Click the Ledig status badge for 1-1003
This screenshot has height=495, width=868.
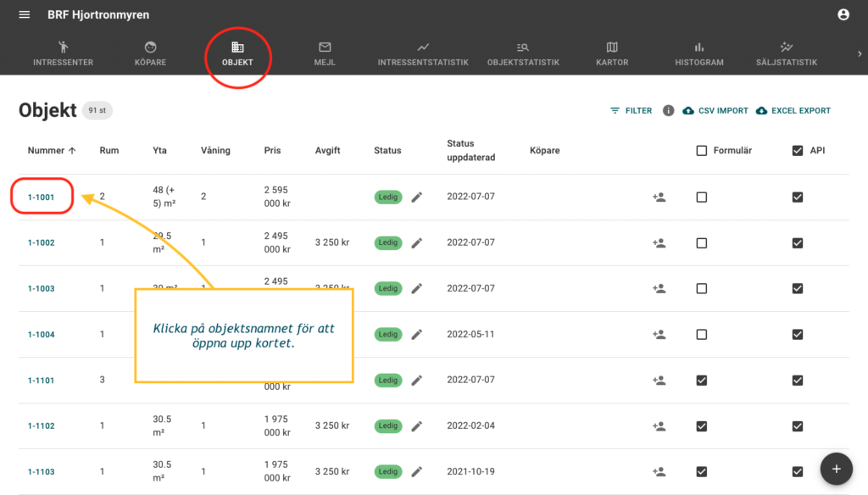pyautogui.click(x=388, y=289)
